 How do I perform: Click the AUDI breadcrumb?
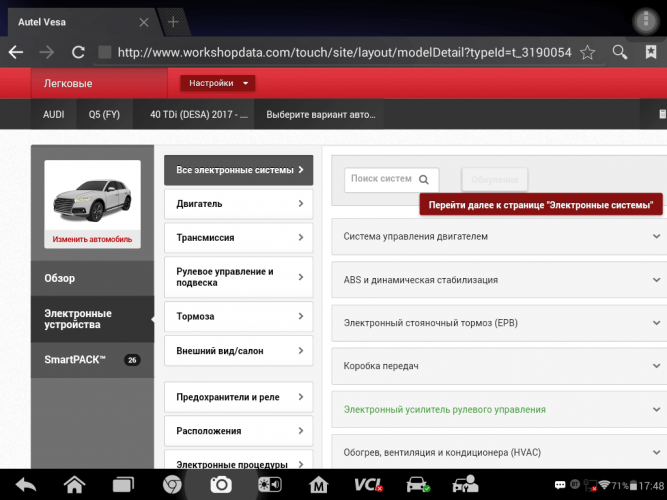pos(54,114)
